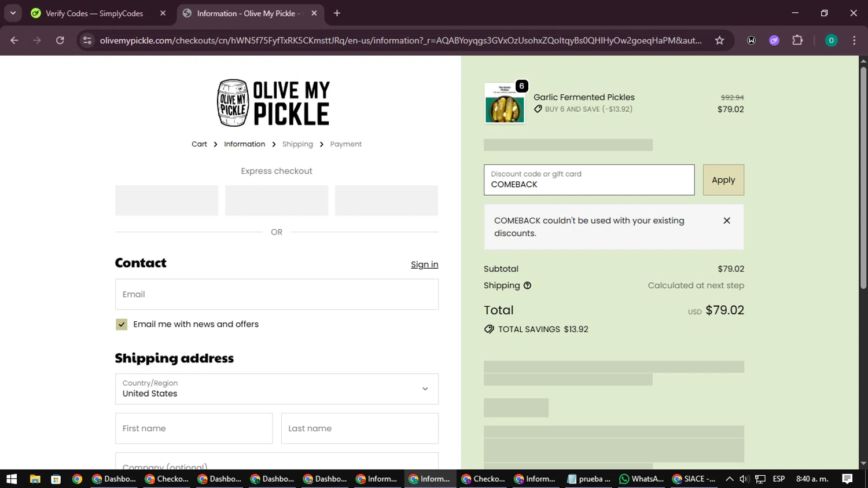Viewport: 868px width, 488px height.
Task: Click the First name field
Action: (194, 428)
